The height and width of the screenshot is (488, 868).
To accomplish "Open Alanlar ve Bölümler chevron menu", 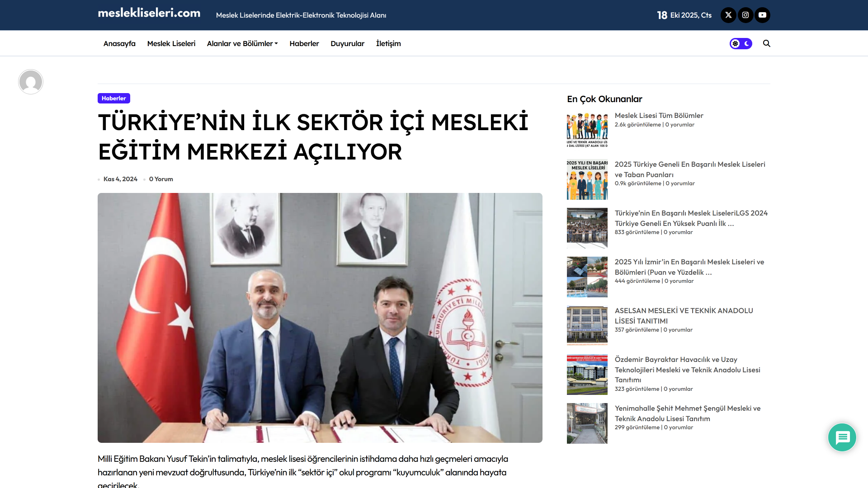I will pyautogui.click(x=276, y=43).
